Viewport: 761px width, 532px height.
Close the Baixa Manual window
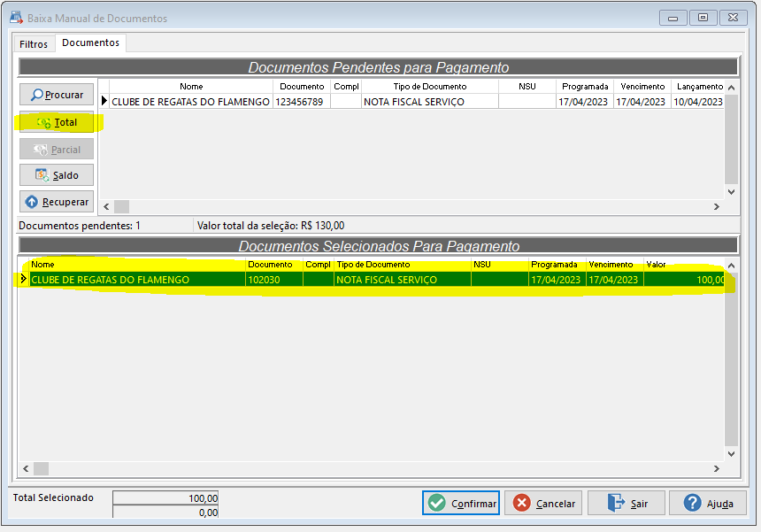[x=734, y=18]
